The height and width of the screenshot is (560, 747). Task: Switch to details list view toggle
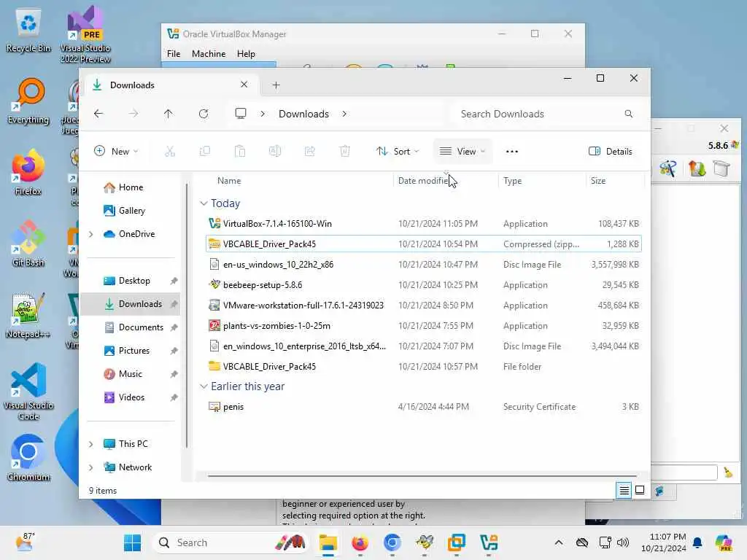[624, 490]
